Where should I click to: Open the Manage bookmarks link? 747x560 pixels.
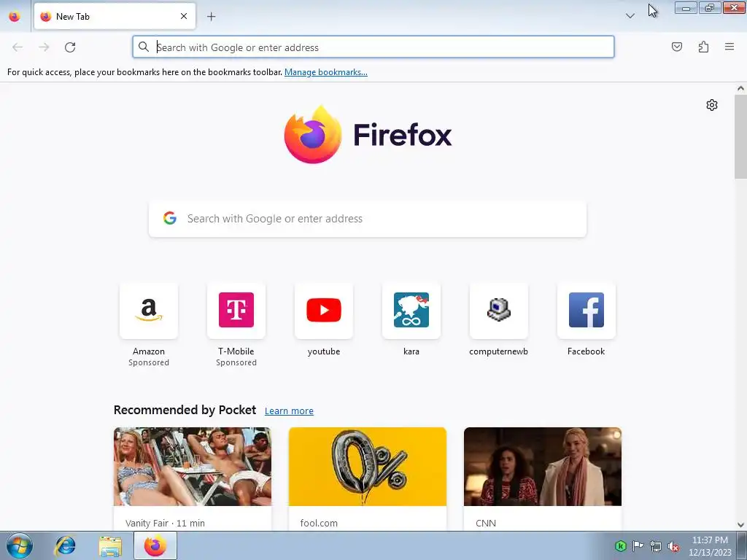pyautogui.click(x=326, y=72)
